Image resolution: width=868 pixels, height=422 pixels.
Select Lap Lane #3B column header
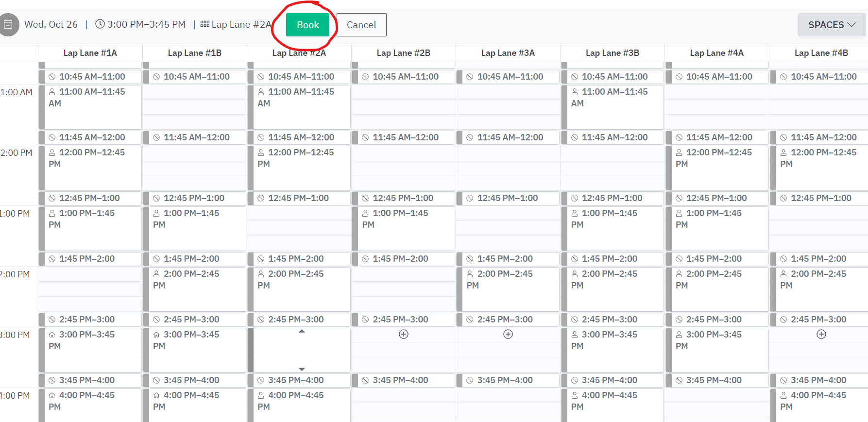[613, 53]
